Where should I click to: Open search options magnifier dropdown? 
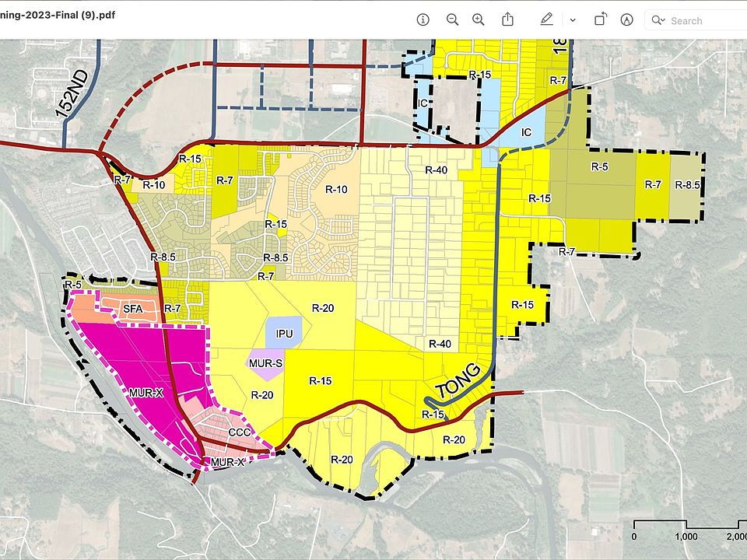click(659, 20)
